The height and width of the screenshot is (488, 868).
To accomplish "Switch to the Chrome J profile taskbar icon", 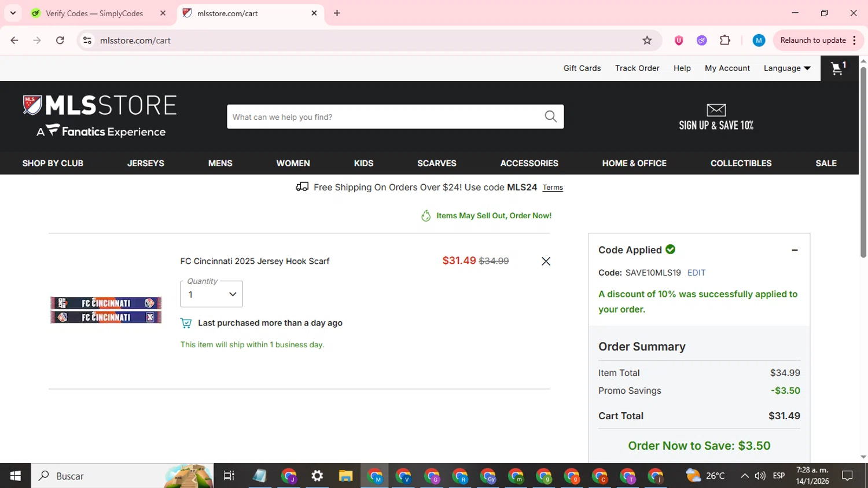I will click(x=289, y=476).
